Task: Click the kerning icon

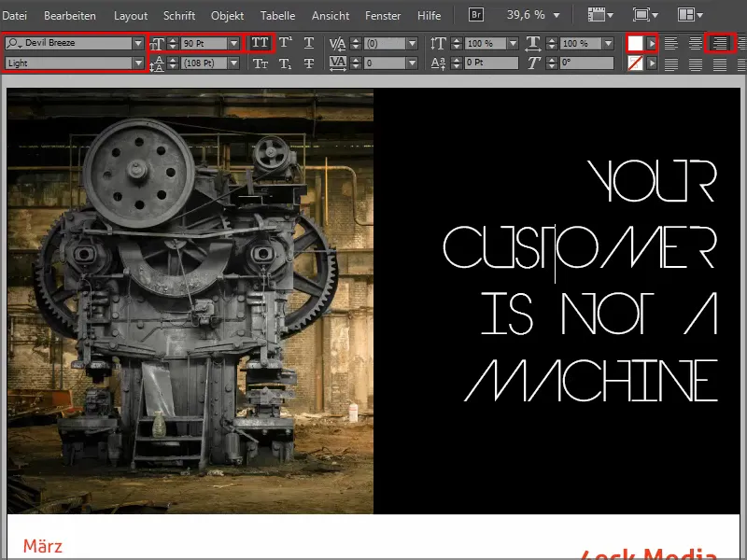Action: click(x=337, y=43)
